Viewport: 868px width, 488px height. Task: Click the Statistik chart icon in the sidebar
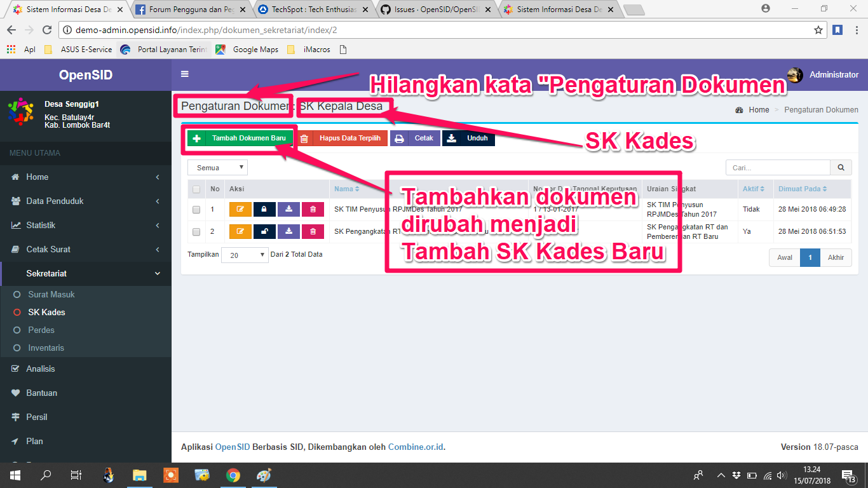17,225
